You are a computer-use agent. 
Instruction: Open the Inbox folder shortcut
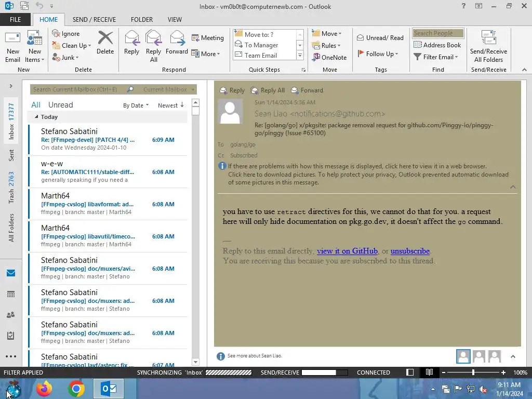click(11, 122)
